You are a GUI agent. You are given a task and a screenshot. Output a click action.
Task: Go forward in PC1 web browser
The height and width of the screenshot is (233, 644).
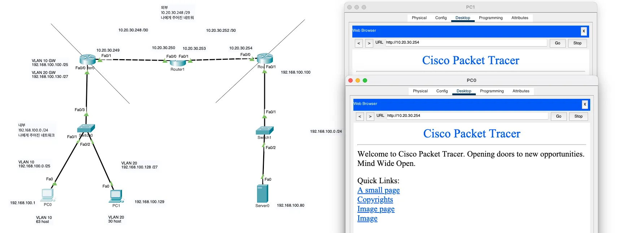pos(369,43)
